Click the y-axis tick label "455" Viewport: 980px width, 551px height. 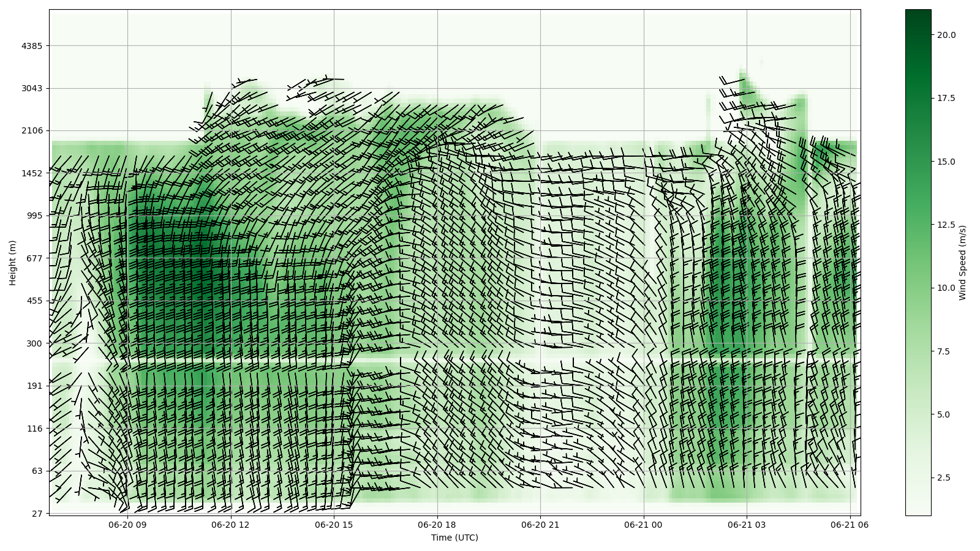[34, 301]
